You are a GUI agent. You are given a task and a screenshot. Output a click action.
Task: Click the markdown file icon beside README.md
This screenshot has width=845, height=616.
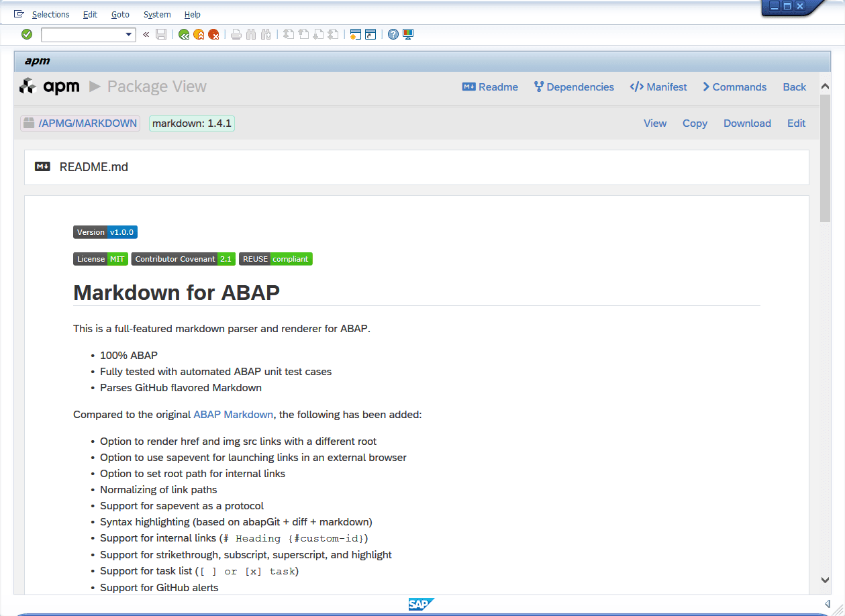[x=42, y=167]
